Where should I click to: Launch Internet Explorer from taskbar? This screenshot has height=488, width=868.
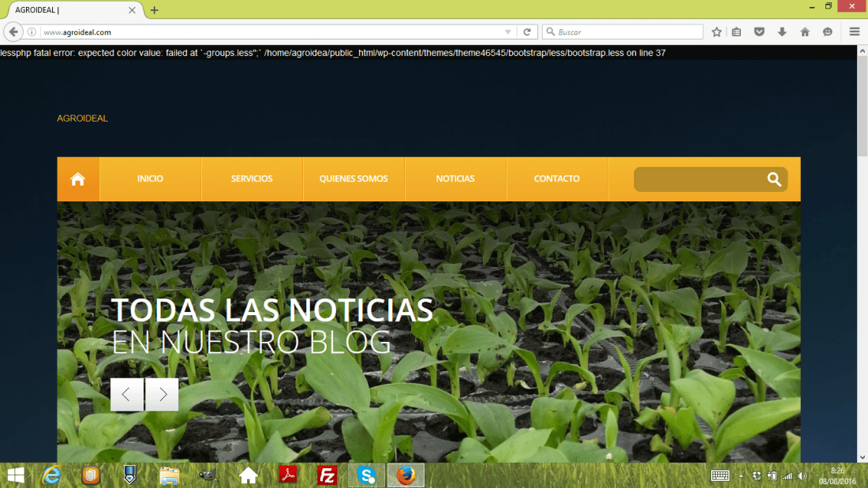coord(51,475)
